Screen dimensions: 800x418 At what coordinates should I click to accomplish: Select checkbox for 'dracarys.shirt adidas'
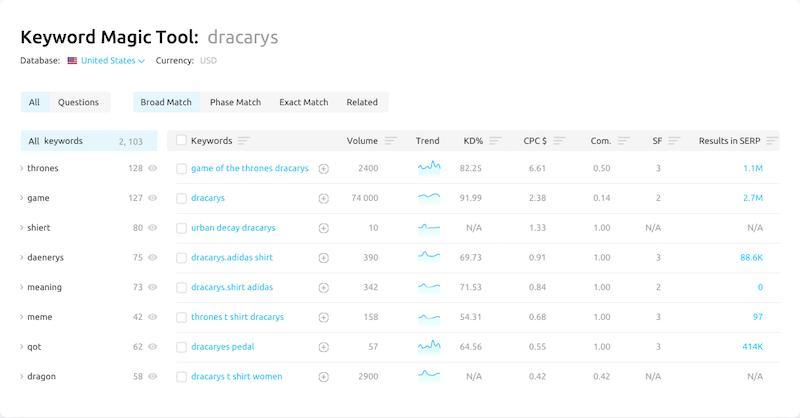click(x=181, y=287)
